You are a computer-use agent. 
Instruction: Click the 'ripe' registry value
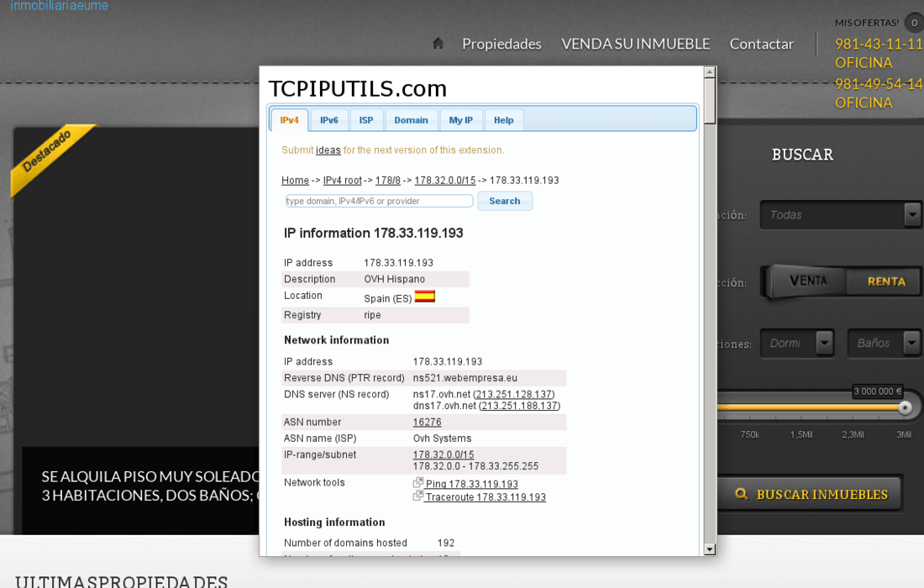point(372,315)
